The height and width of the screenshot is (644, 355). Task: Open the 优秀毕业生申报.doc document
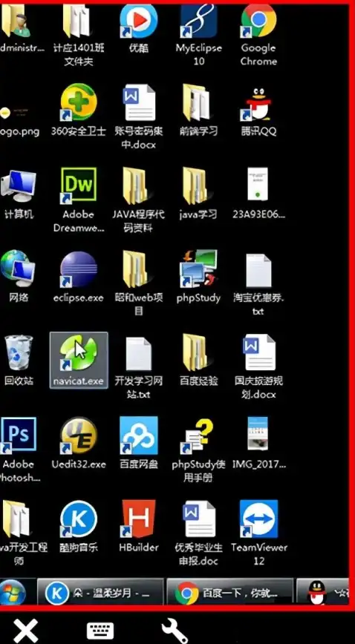200,519
